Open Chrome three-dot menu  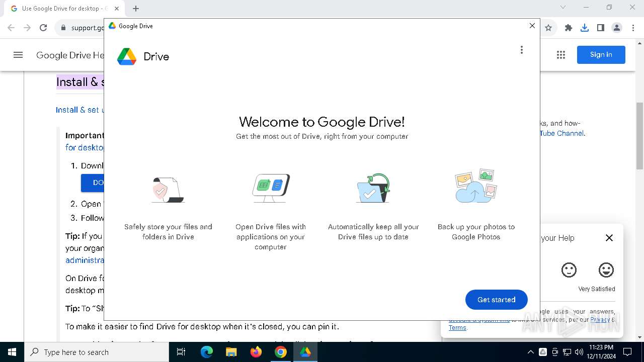633,28
